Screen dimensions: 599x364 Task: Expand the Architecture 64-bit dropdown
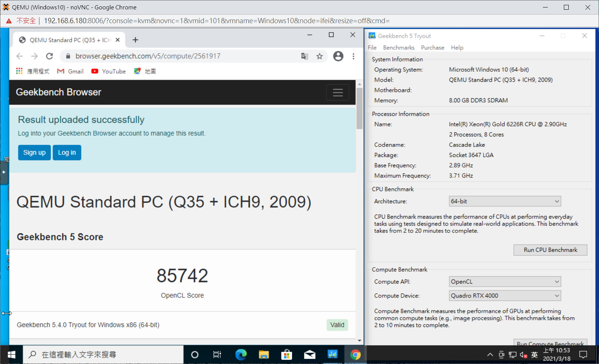click(x=505, y=201)
